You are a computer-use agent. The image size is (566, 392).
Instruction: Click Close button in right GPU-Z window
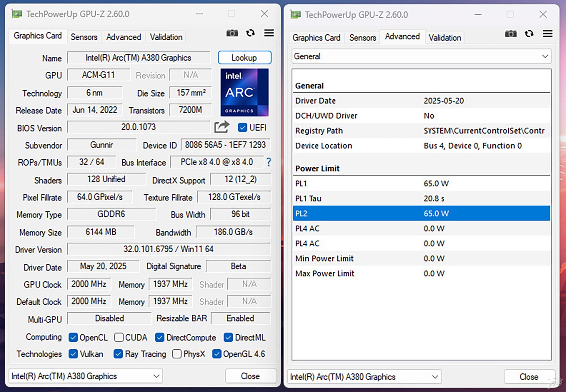pos(529,377)
